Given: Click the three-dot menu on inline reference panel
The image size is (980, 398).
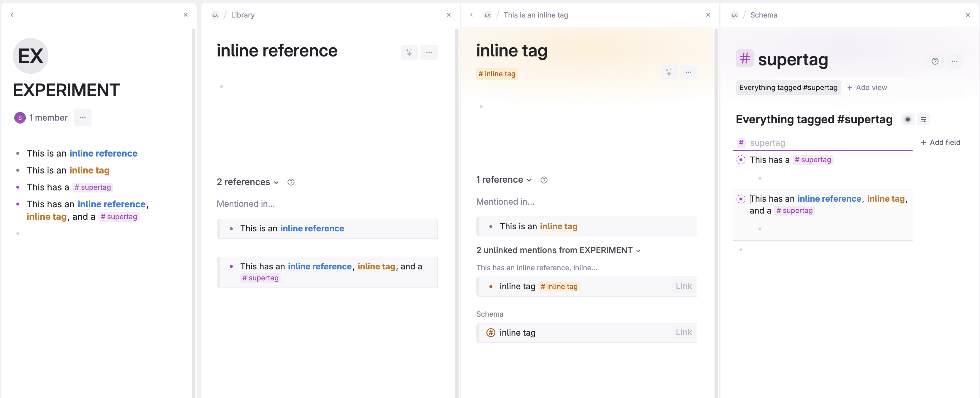Looking at the screenshot, I should point(429,53).
